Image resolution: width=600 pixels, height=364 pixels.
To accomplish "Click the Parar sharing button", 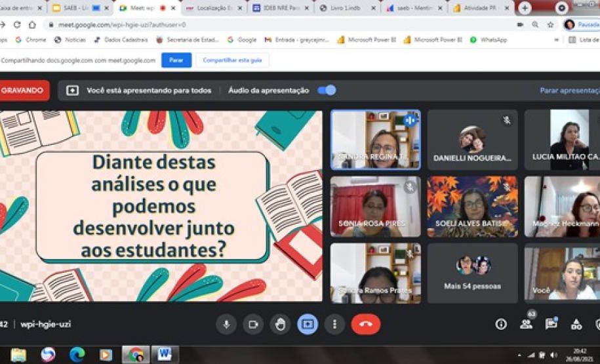I will pos(176,60).
